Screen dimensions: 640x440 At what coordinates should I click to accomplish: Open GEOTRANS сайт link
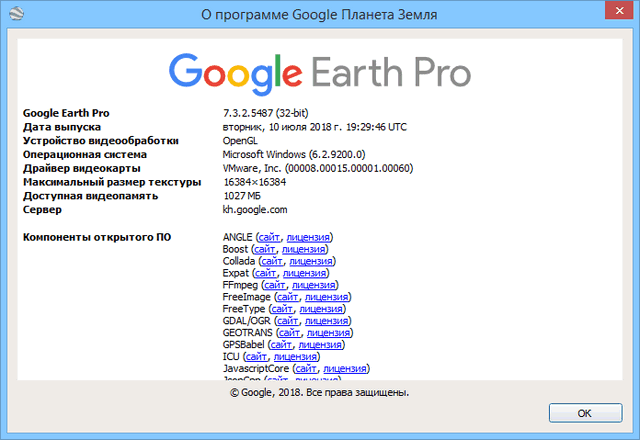(290, 333)
